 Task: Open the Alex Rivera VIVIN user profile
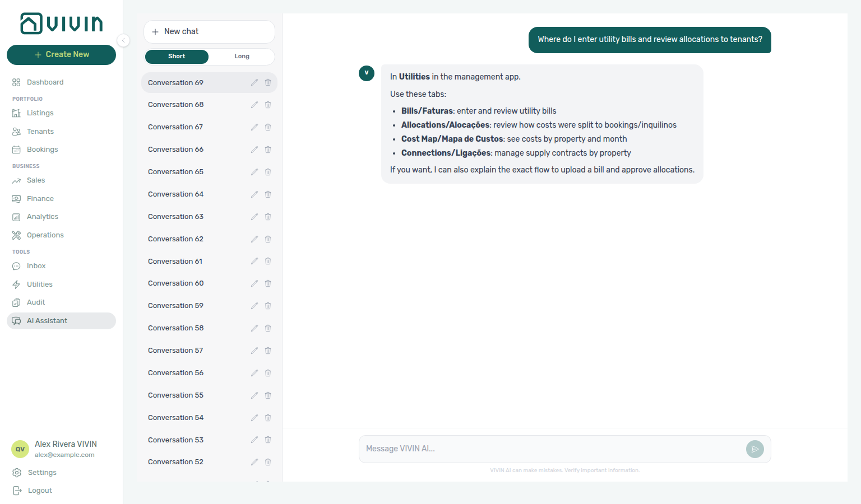click(x=61, y=449)
